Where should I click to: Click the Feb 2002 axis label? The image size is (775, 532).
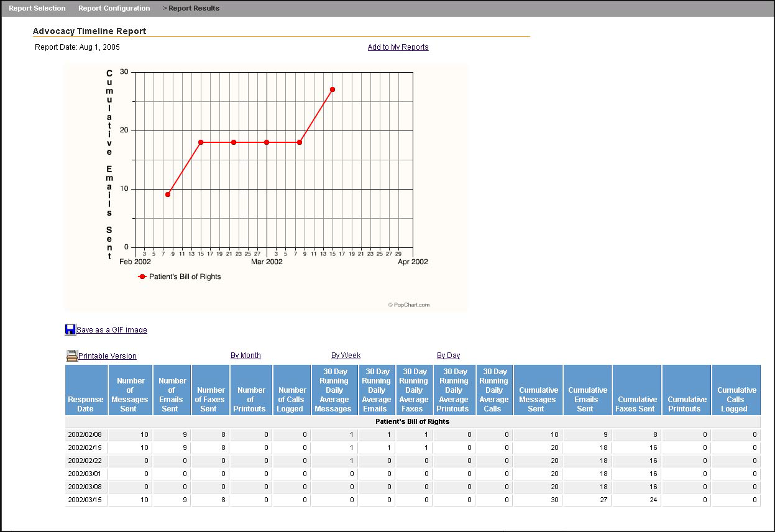135,262
